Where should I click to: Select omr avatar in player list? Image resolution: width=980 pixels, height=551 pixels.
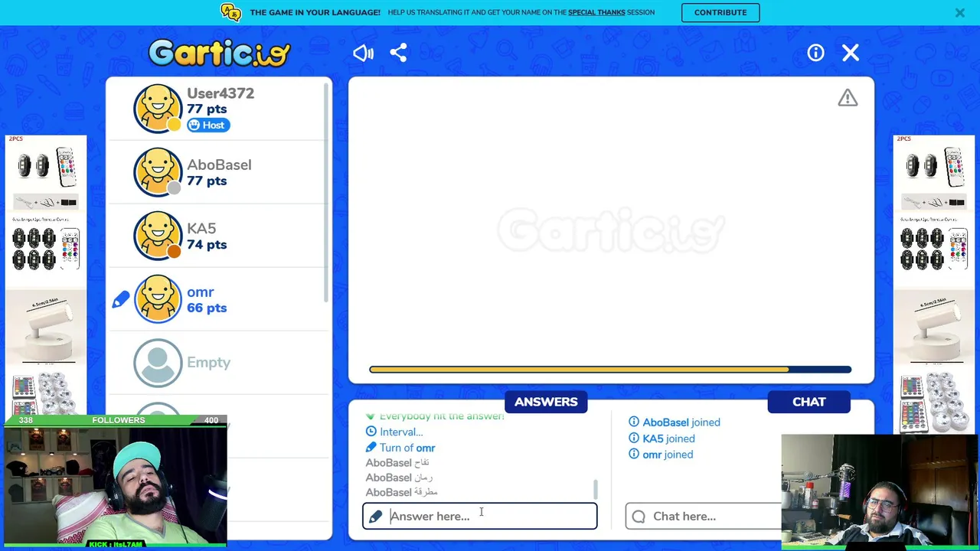(x=158, y=299)
